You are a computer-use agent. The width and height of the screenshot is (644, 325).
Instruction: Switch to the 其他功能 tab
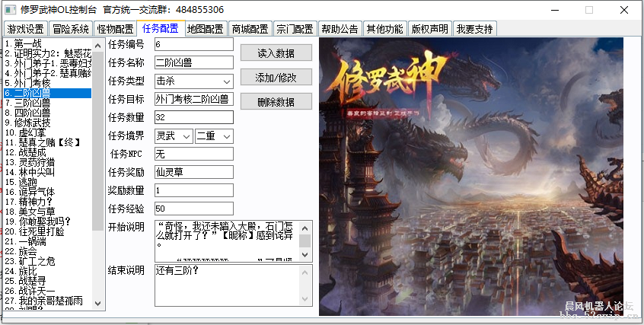385,29
